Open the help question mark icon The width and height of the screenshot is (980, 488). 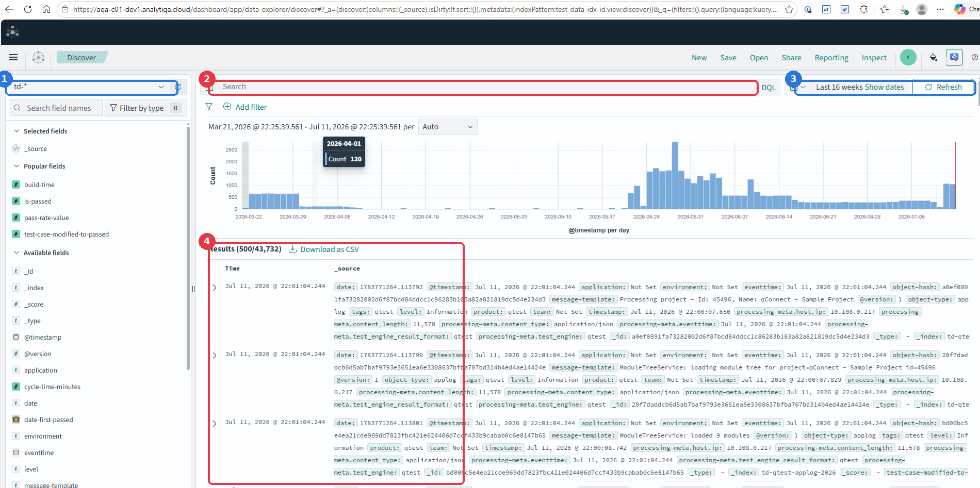(974, 57)
